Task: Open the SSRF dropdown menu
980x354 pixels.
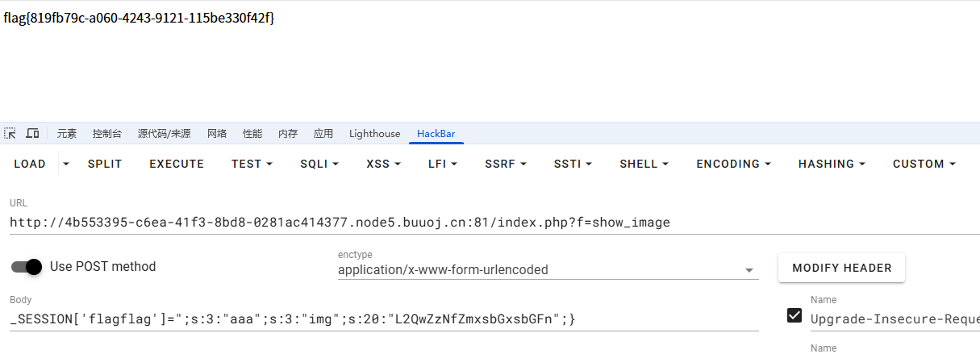Action: (x=506, y=164)
